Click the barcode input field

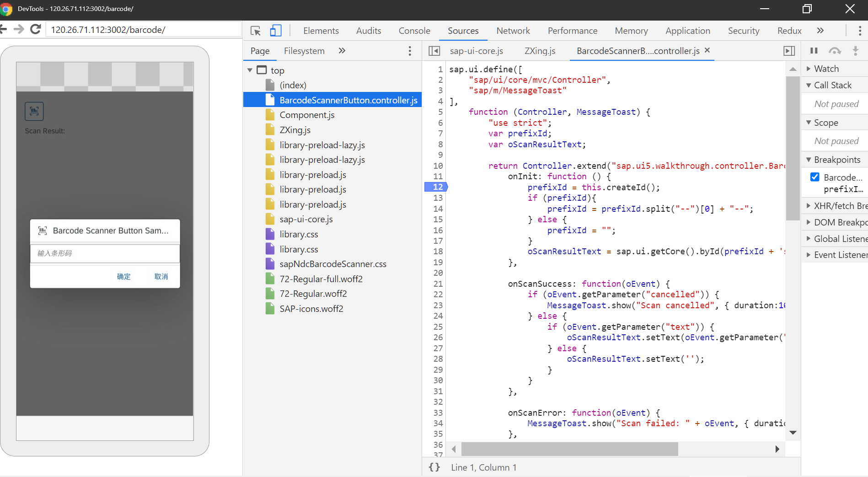click(105, 253)
